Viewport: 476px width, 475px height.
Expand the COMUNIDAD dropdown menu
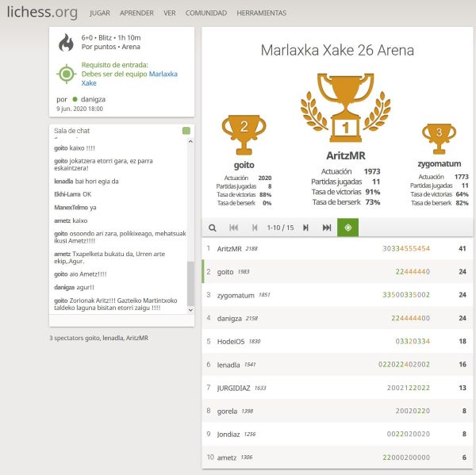205,13
